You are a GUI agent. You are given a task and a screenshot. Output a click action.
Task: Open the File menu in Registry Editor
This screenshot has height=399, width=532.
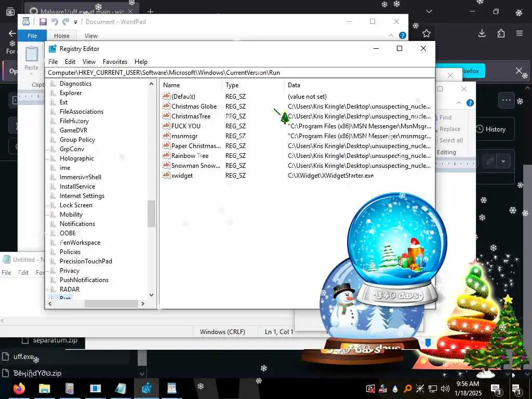(53, 62)
